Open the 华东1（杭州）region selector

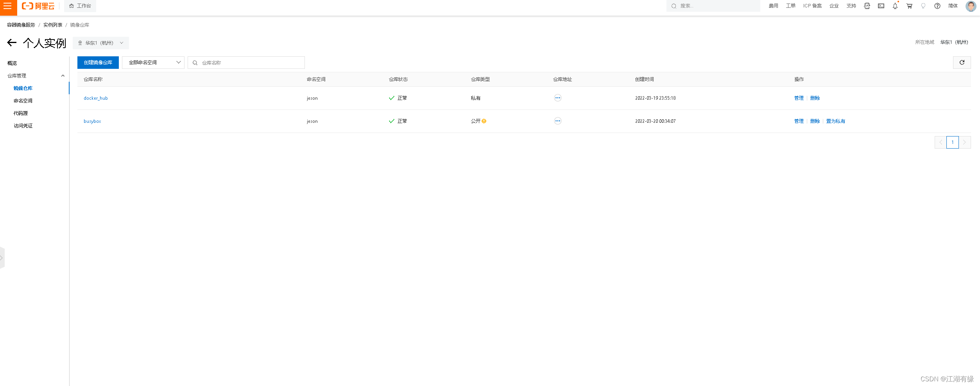point(100,43)
